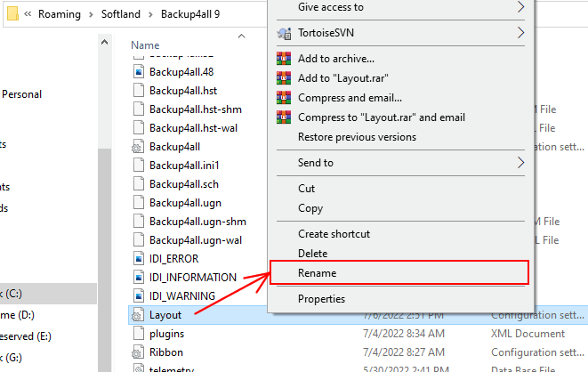Expand the Send to submenu arrow

coord(521,163)
